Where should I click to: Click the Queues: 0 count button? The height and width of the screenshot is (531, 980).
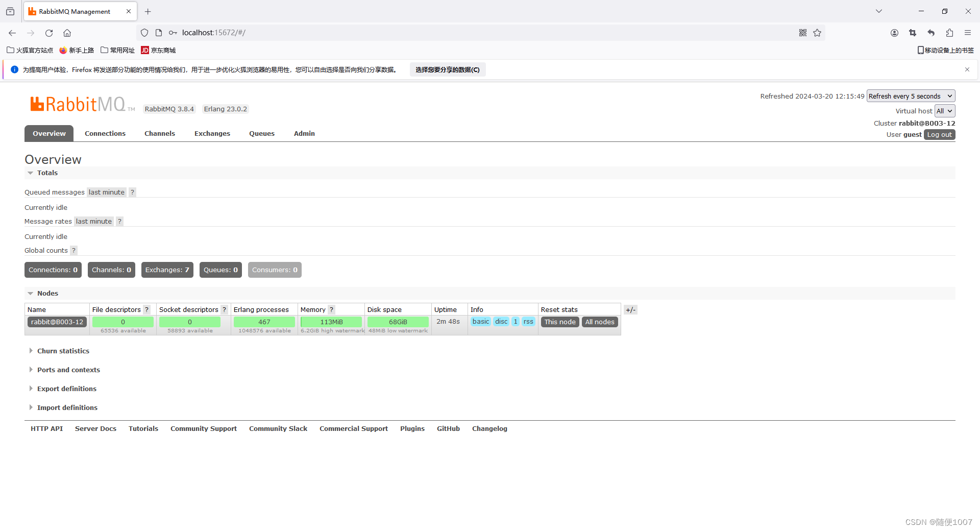pyautogui.click(x=220, y=270)
